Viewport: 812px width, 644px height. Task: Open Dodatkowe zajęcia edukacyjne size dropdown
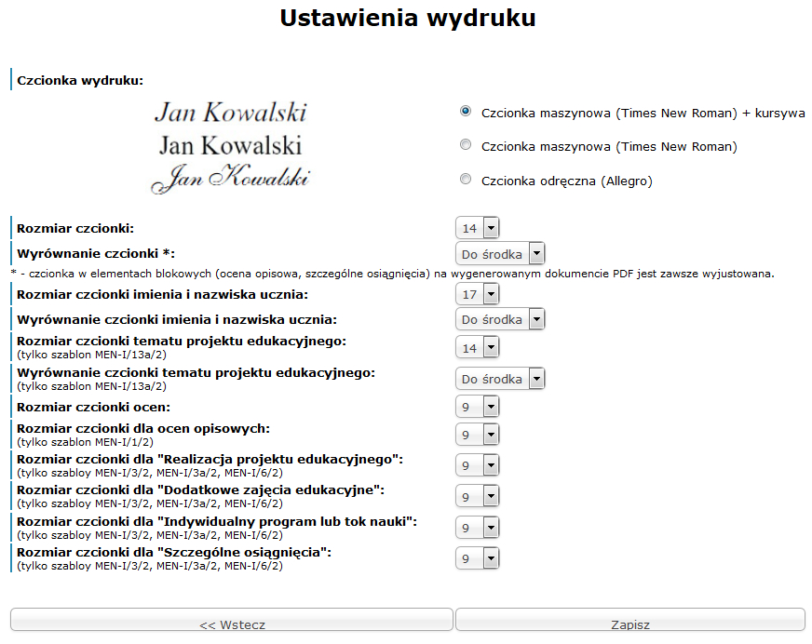coord(478,496)
